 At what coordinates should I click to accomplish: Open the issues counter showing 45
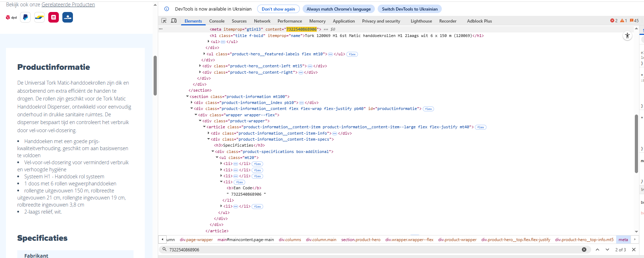[x=634, y=21]
